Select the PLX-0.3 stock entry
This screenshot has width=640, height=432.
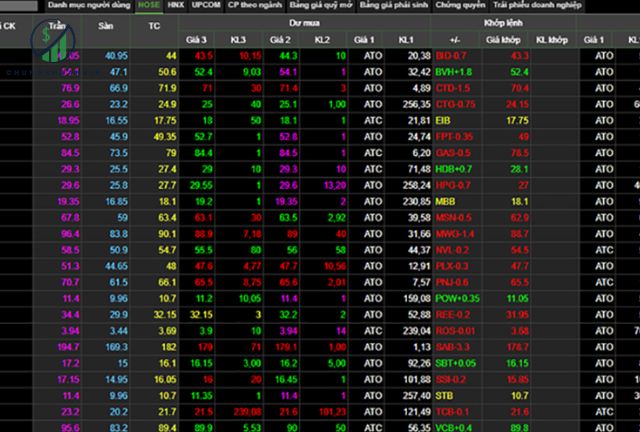(x=452, y=266)
